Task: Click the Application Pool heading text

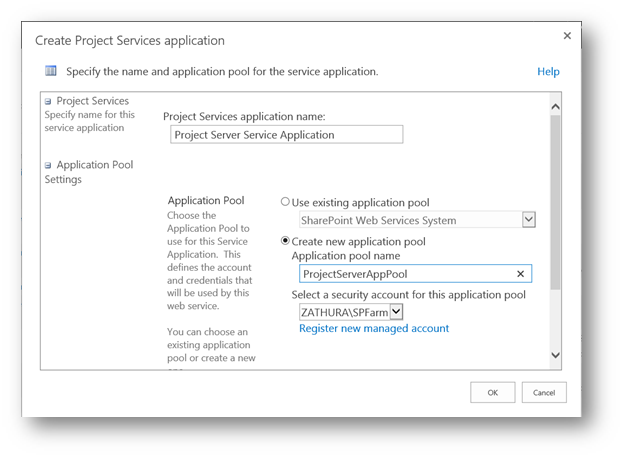Action: tap(206, 200)
